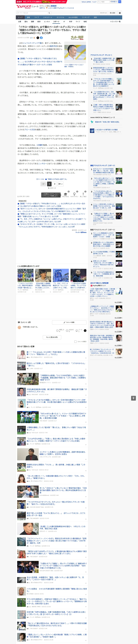Image resolution: width=138 pixels, height=644 pixels.
Task: Open the settings gear icon in header
Action: click(120, 13)
